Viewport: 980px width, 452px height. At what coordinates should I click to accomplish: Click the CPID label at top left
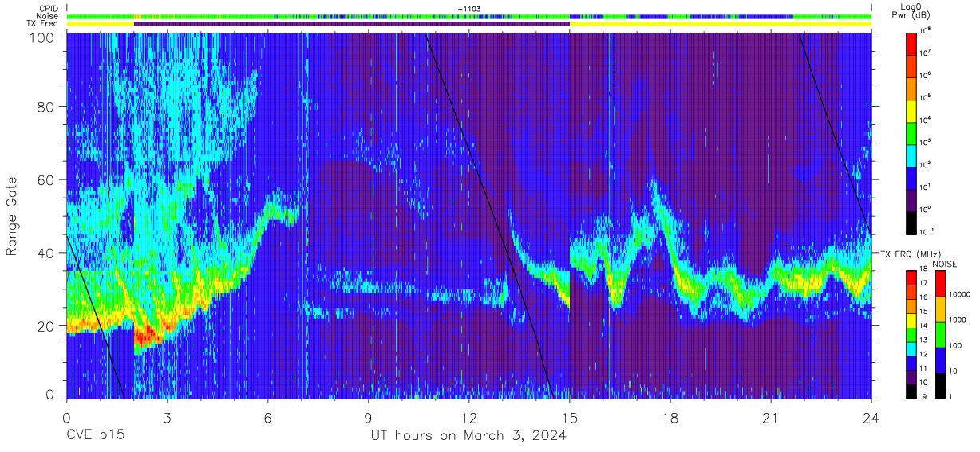(x=49, y=9)
